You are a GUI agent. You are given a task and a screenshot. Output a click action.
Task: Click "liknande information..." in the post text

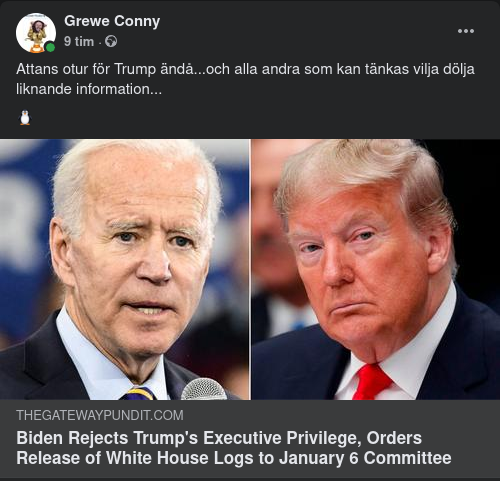point(89,89)
